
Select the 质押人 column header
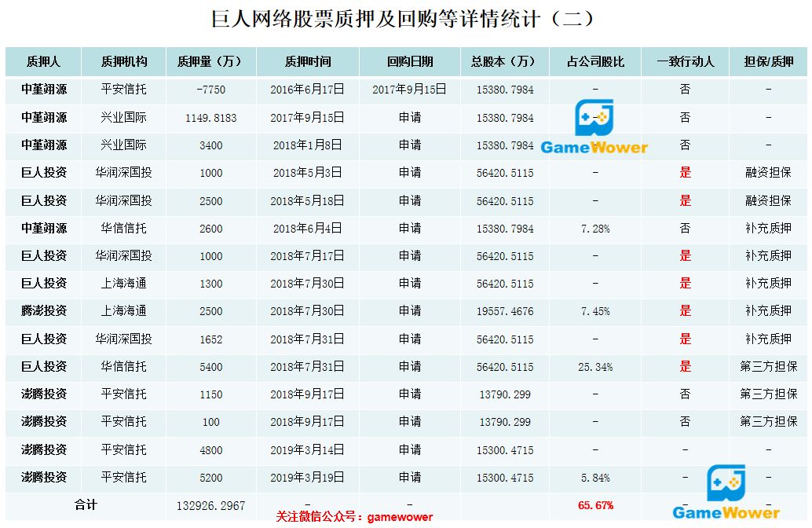point(43,61)
